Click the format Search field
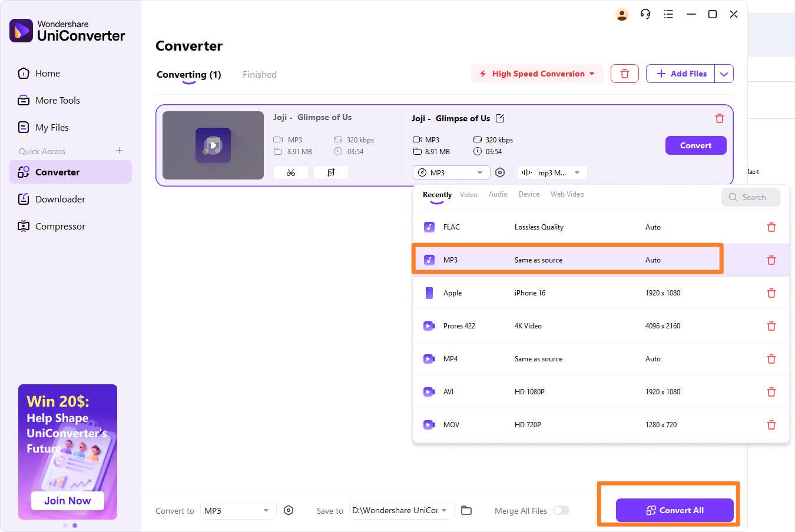Viewport: 795px width, 532px height. [751, 197]
